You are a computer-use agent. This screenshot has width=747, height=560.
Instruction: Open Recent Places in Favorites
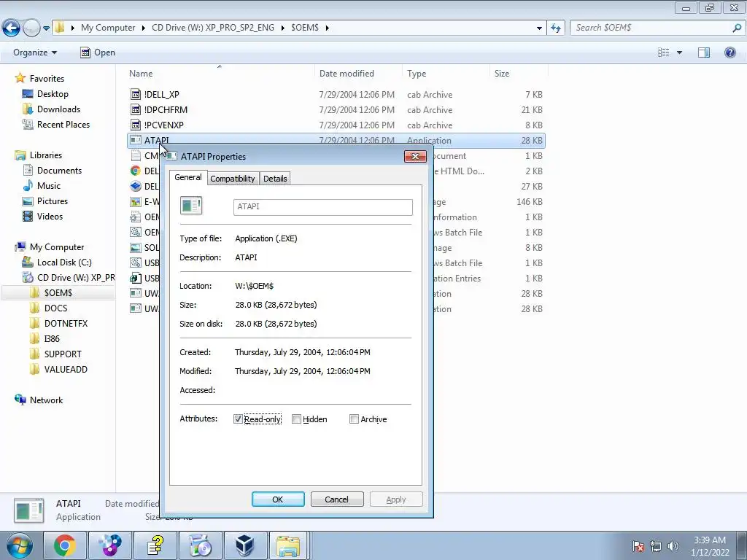[x=63, y=124]
